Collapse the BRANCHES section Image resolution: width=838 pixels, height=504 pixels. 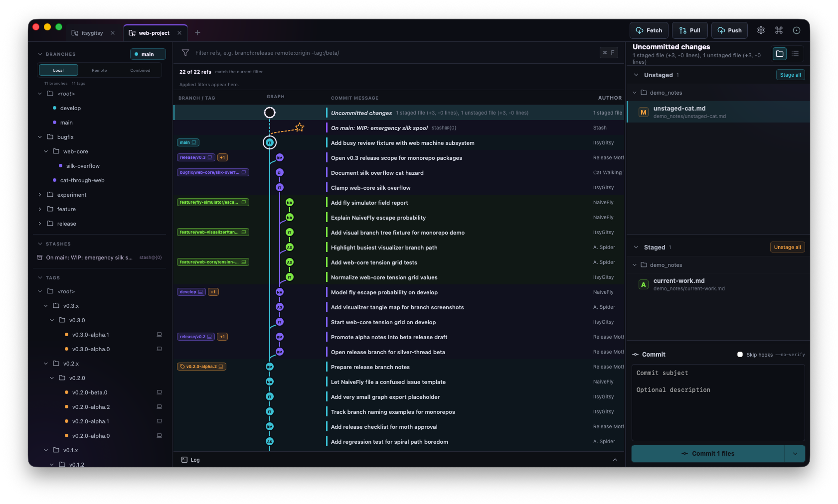pyautogui.click(x=40, y=54)
